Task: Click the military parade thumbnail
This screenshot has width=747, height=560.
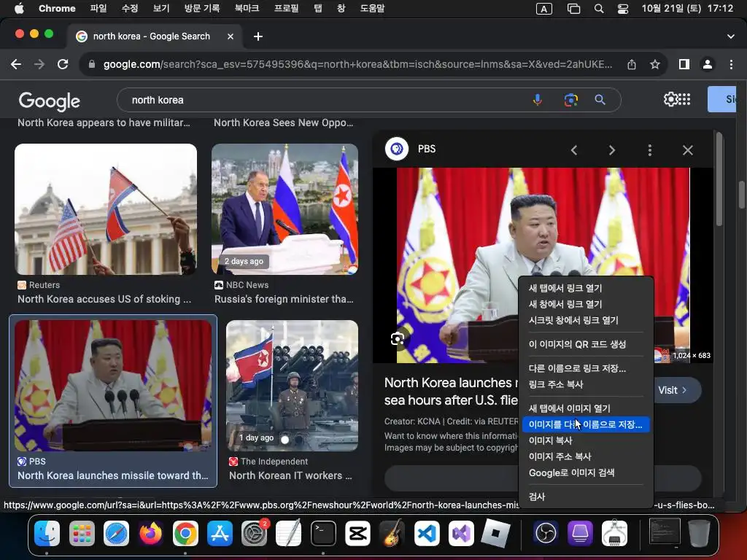Action: 292,386
